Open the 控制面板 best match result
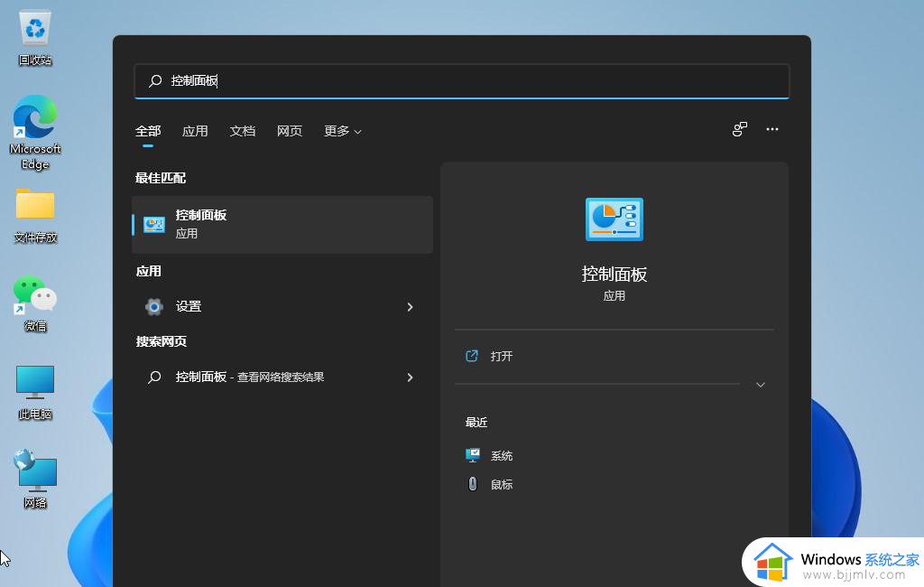This screenshot has width=924, height=587. click(282, 225)
